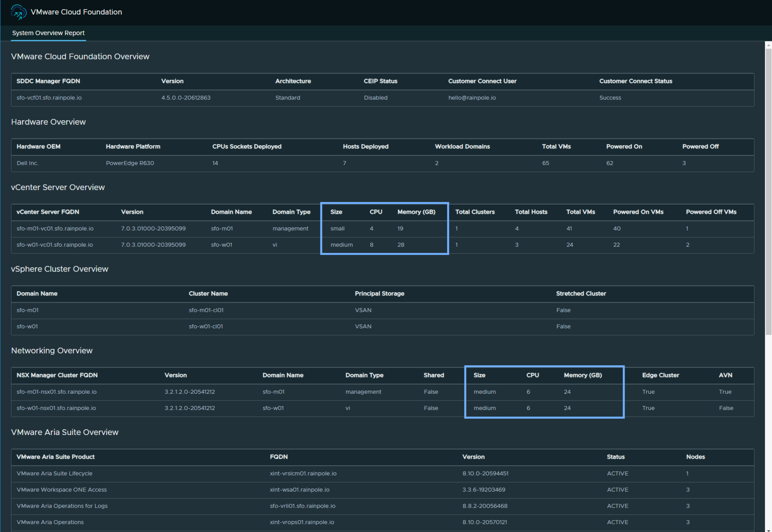Viewport: 772px width, 532px height.
Task: Click the Edge Cluster column header
Action: pos(660,375)
